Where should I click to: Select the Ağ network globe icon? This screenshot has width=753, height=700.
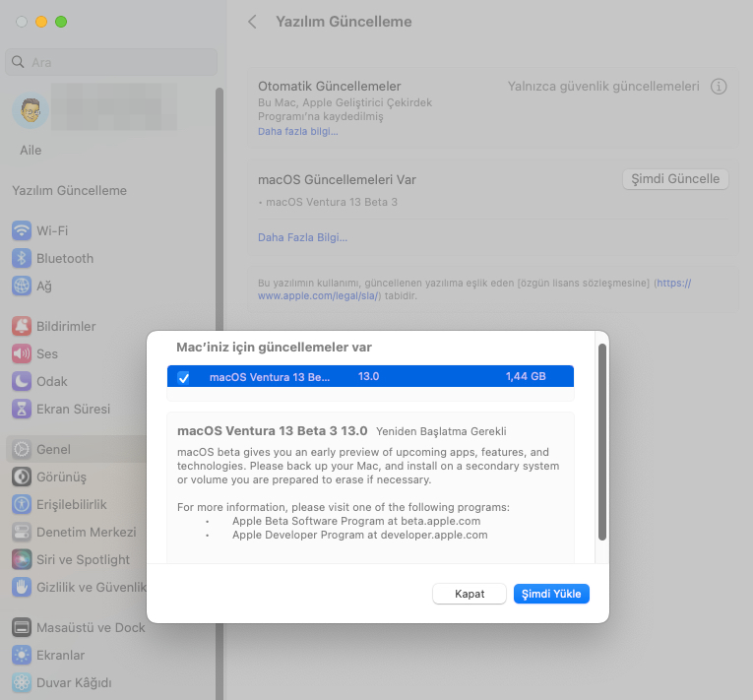[x=22, y=286]
